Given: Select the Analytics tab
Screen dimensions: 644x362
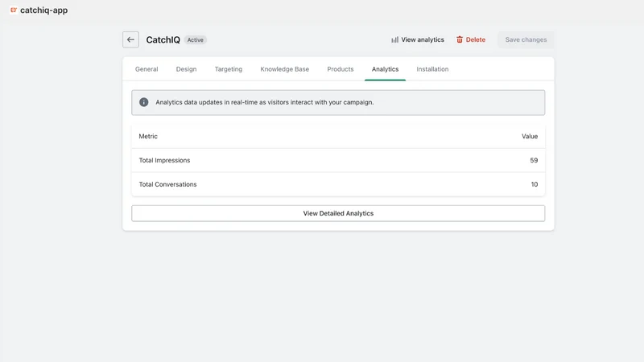Looking at the screenshot, I should tap(386, 69).
